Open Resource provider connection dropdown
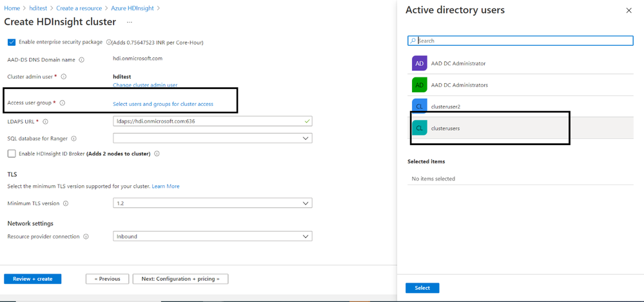Image resolution: width=644 pixels, height=302 pixels. 212,236
